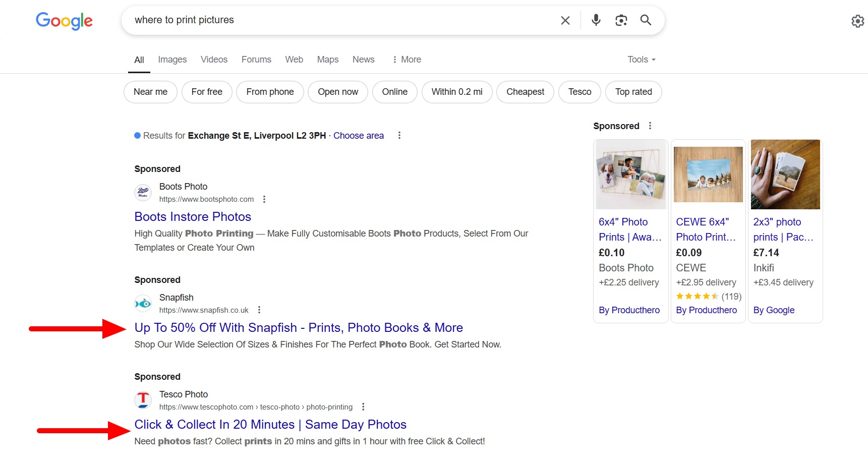Select the All results tab
Viewport: 868px width, 464px height.
(139, 60)
